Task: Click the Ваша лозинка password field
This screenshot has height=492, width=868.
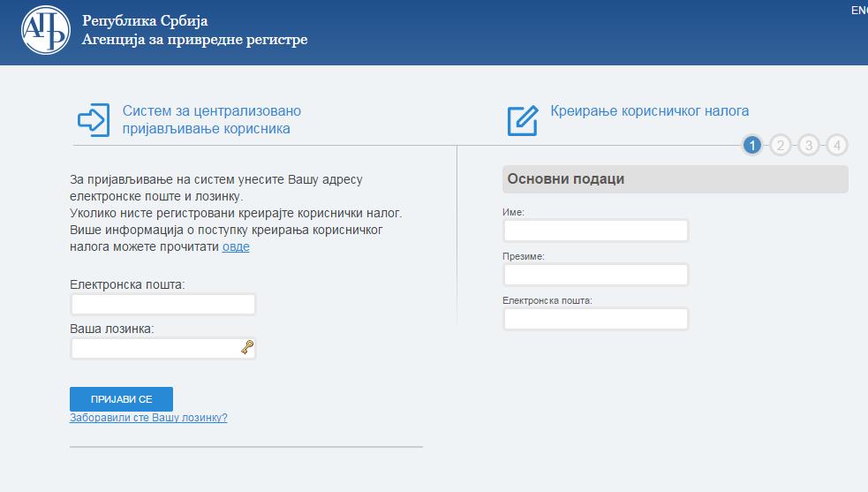Action: (155, 349)
